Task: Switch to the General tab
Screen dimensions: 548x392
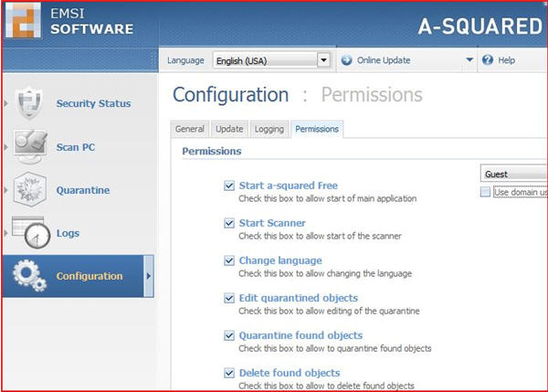Action: [189, 129]
